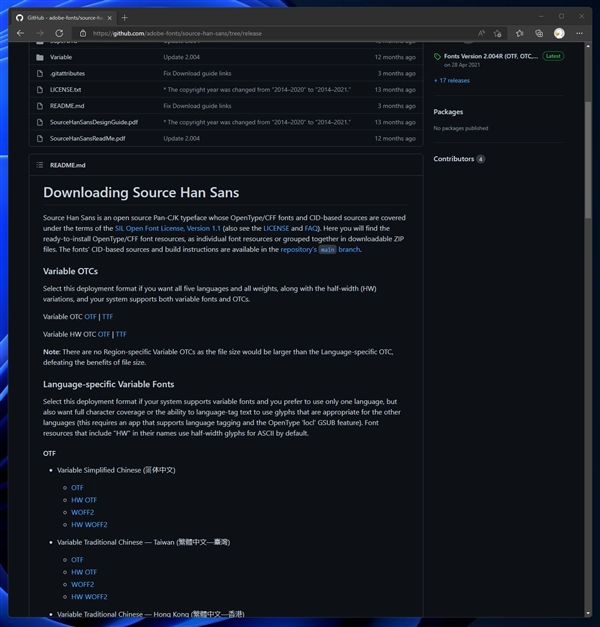Open the .gitattributes file
Viewport: 600px width, 627px height.
tap(67, 74)
